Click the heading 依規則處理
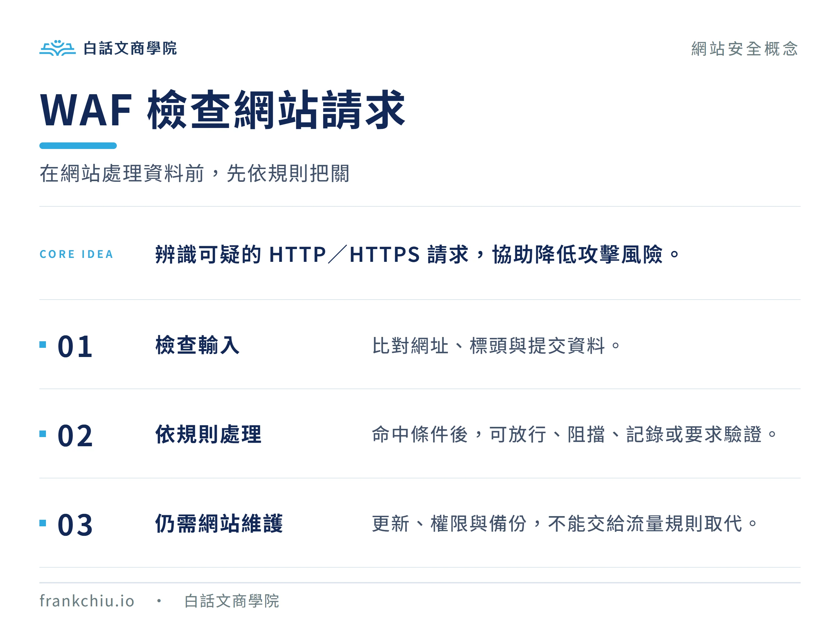The image size is (840, 630). click(x=208, y=434)
